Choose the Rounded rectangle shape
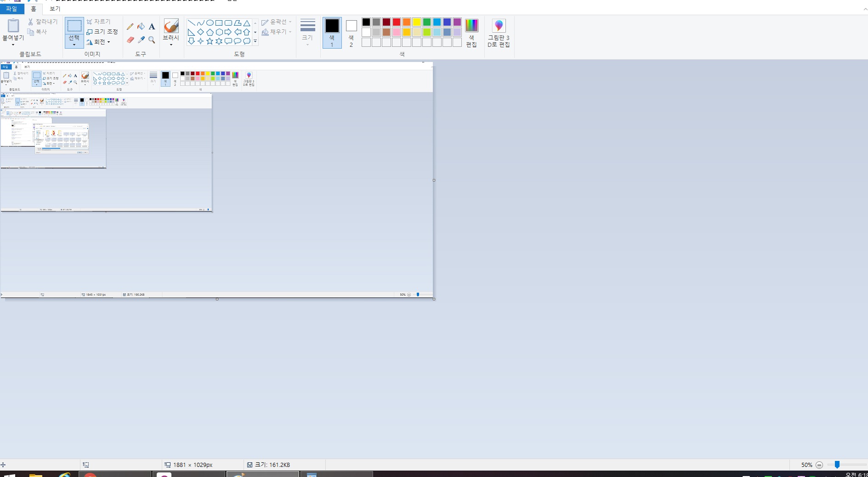 click(x=228, y=23)
